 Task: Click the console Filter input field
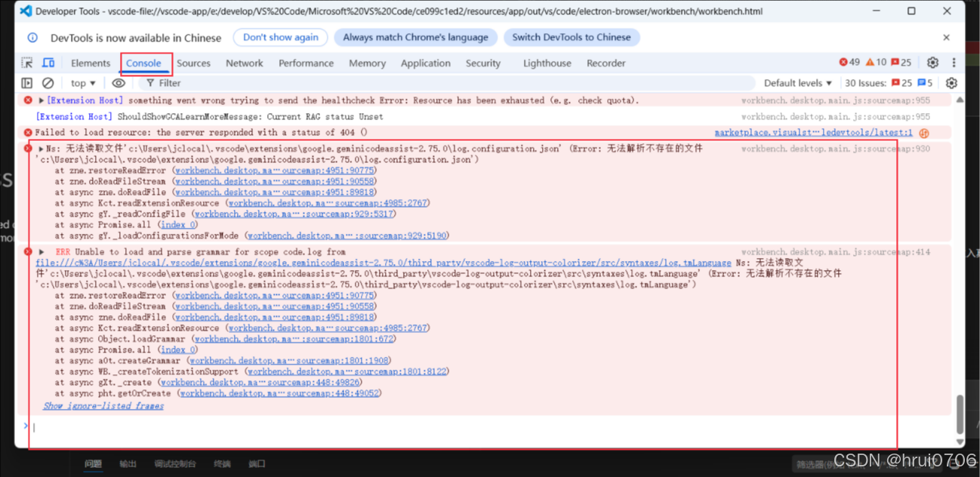point(447,83)
